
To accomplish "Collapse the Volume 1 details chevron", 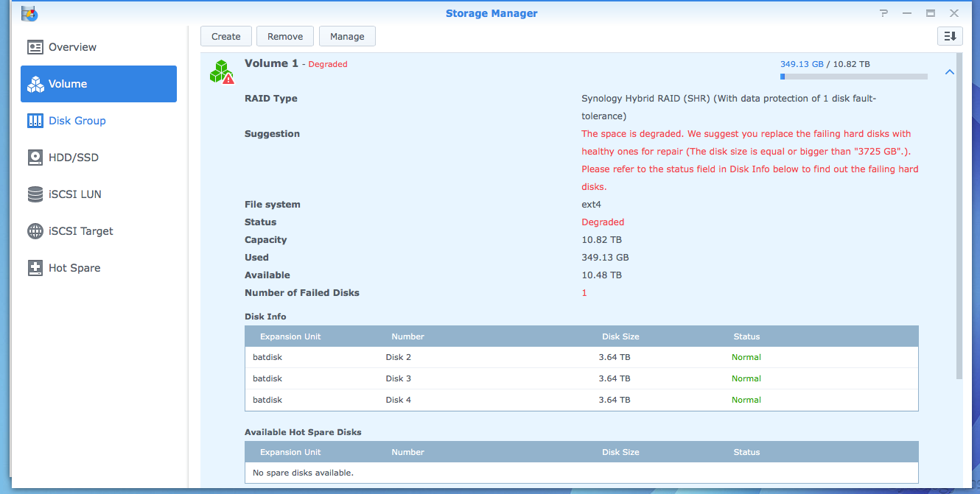I will (x=950, y=72).
